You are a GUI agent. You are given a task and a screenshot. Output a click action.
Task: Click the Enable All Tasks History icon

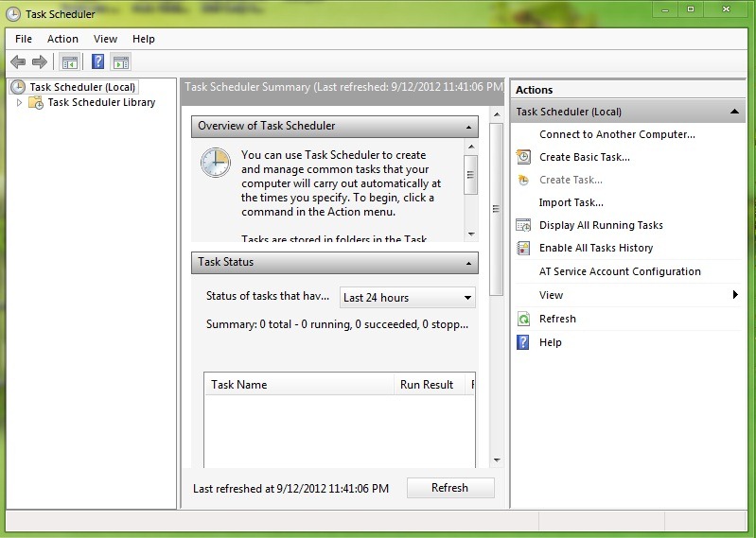click(x=523, y=248)
